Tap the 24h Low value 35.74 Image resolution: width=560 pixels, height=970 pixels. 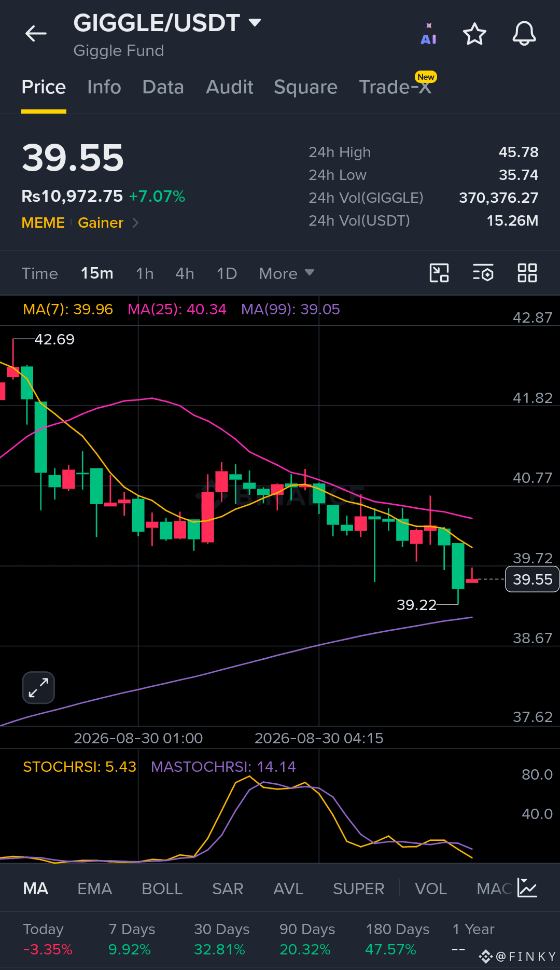[x=519, y=175]
